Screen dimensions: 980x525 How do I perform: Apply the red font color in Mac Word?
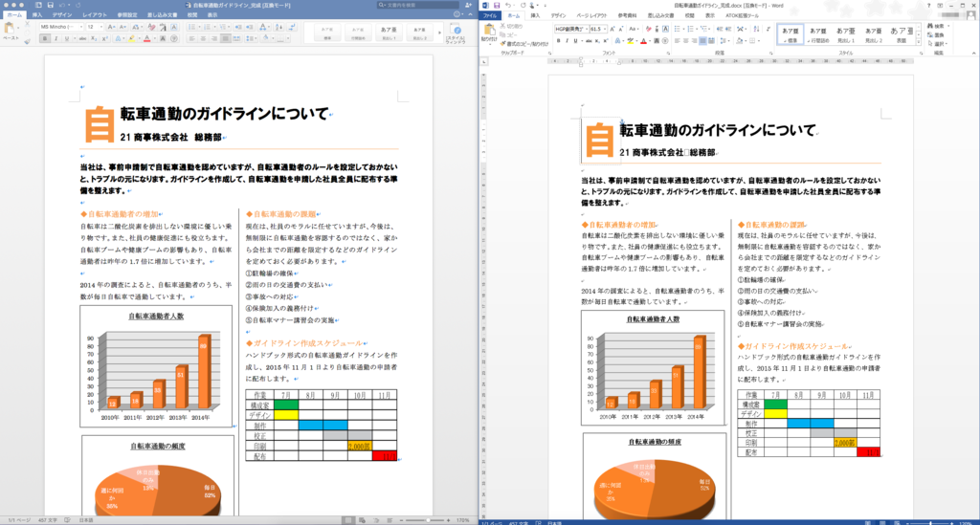click(x=146, y=38)
